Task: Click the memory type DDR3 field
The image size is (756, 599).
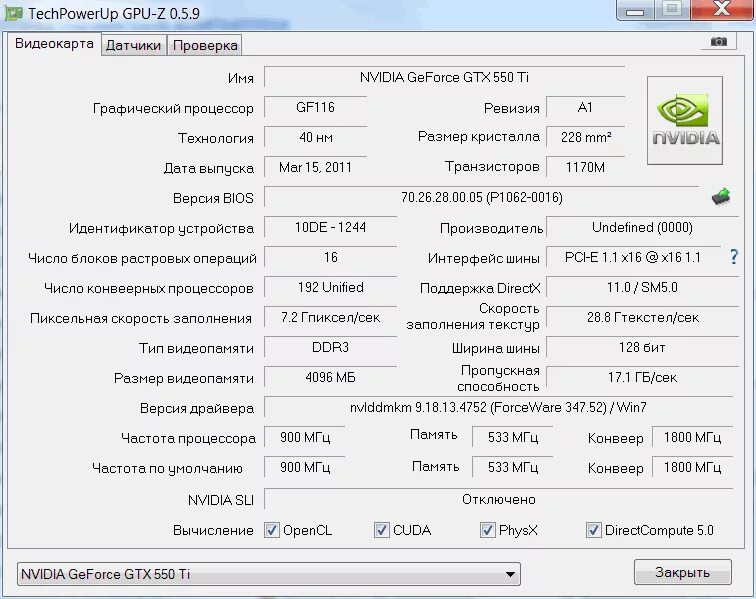Action: click(330, 347)
